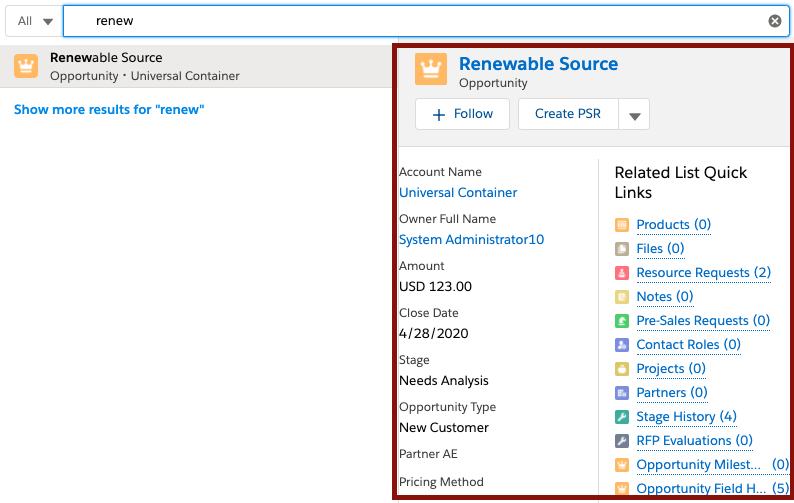Click the Related List Quick Links heading
Viewport: 794px width, 503px height.
[681, 182]
